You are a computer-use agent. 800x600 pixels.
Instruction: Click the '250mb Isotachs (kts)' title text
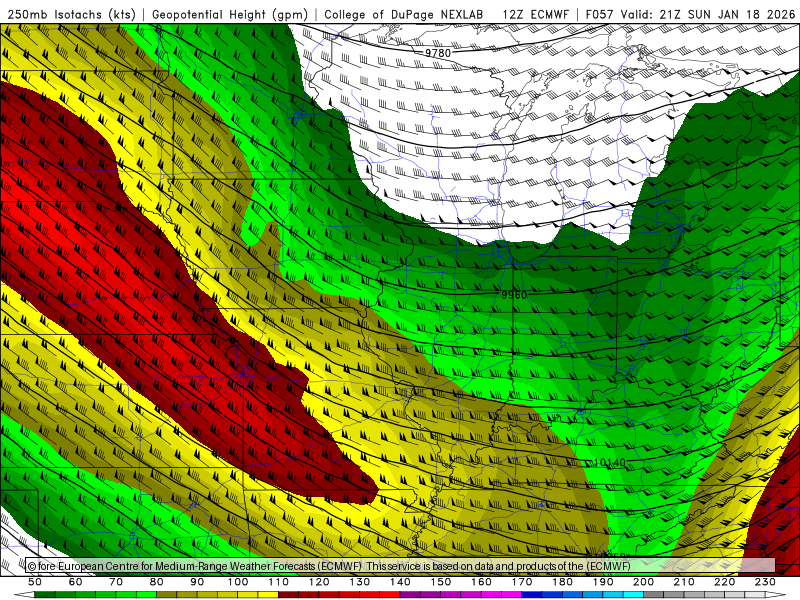point(71,15)
